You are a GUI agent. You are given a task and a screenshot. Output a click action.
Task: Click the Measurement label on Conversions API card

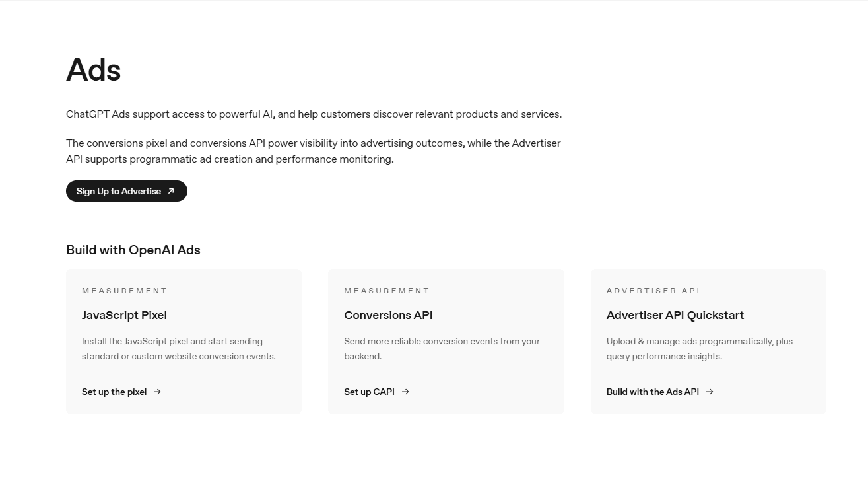tap(387, 291)
